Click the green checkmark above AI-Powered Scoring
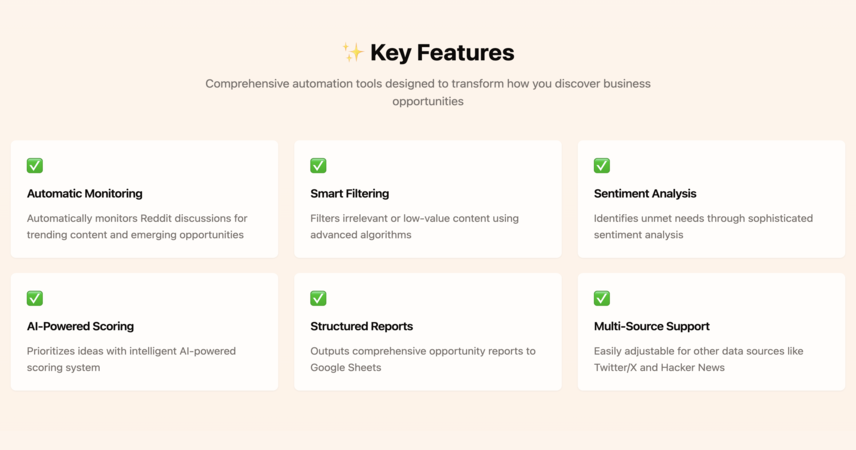 (35, 298)
